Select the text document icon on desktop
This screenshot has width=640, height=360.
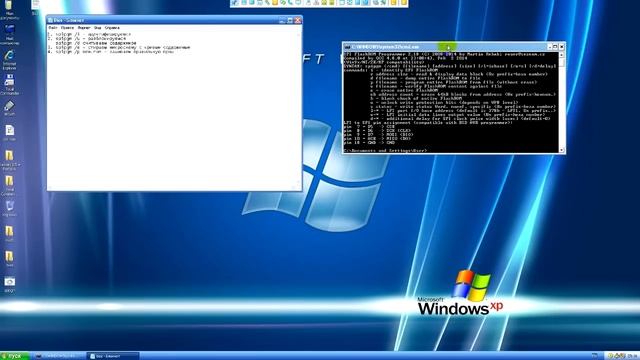click(9, 131)
